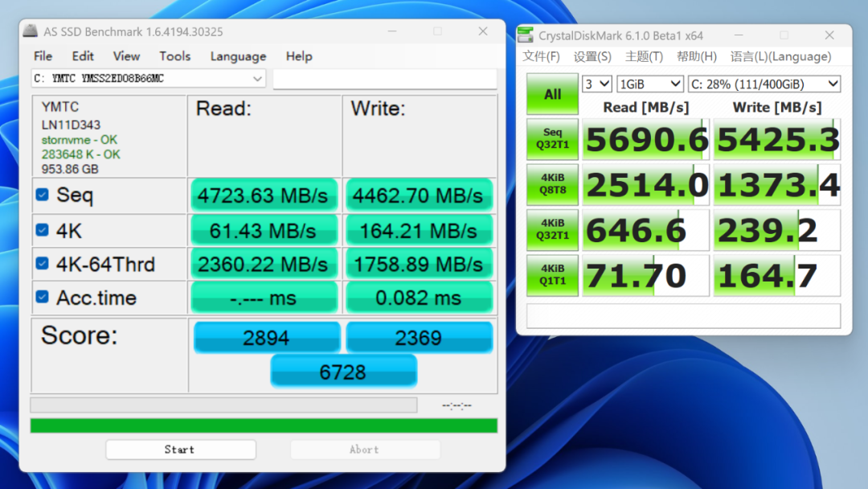This screenshot has height=489, width=868.
Task: Open the 主题(T) menu in CrystalDiskMark
Action: (644, 56)
